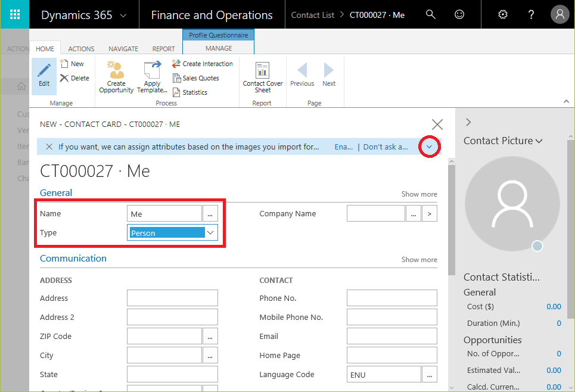Delete the current contact
This screenshot has height=392, width=575.
pos(75,78)
